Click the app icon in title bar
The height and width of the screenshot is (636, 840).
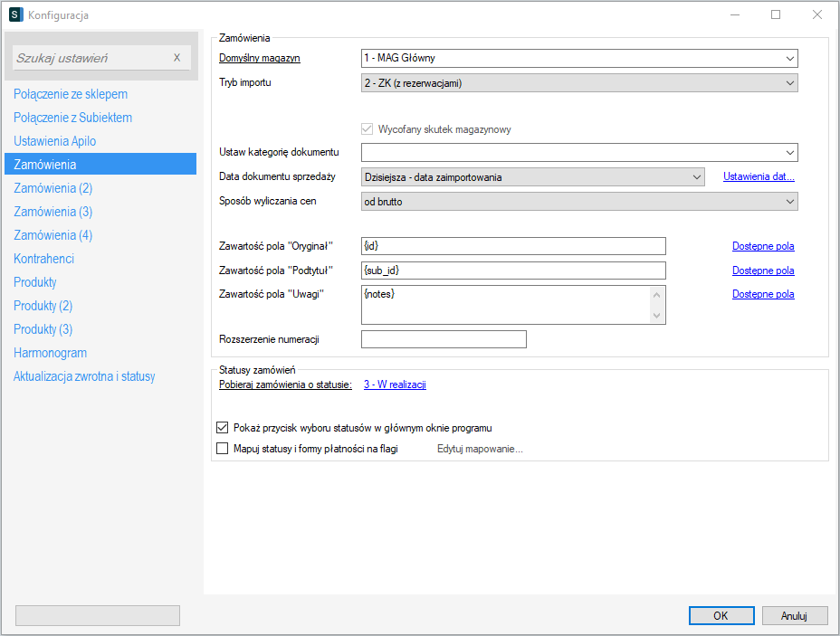[x=15, y=15]
